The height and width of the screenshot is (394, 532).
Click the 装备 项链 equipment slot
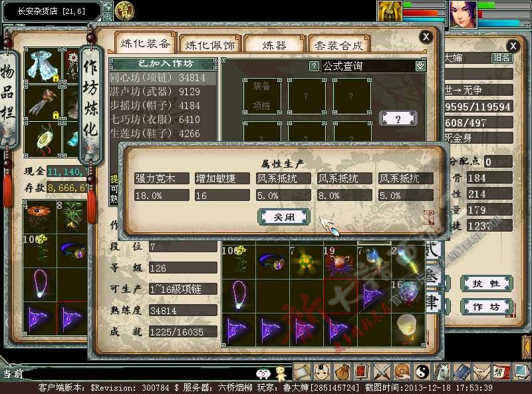point(261,95)
